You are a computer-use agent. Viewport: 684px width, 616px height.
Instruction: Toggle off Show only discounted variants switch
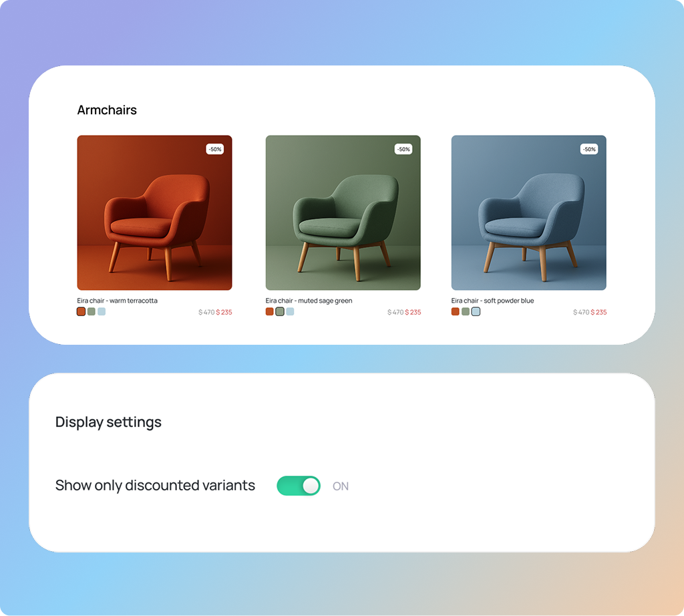pyautogui.click(x=299, y=486)
